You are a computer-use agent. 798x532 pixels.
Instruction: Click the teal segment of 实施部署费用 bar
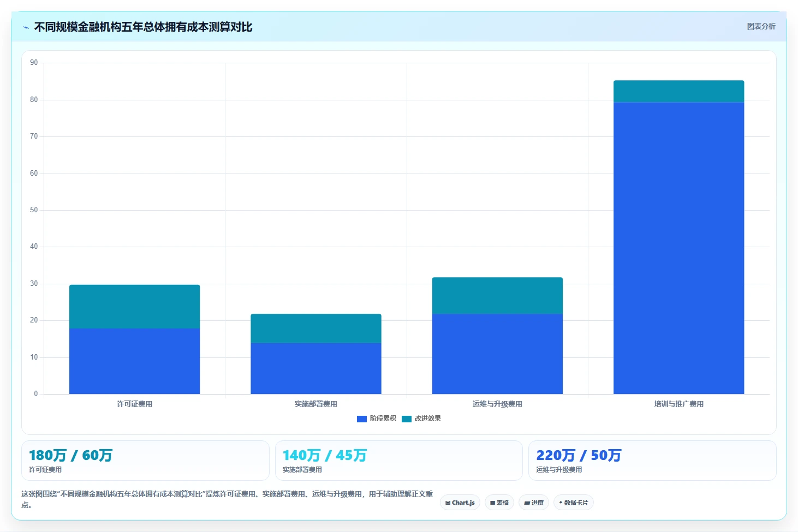tap(316, 328)
